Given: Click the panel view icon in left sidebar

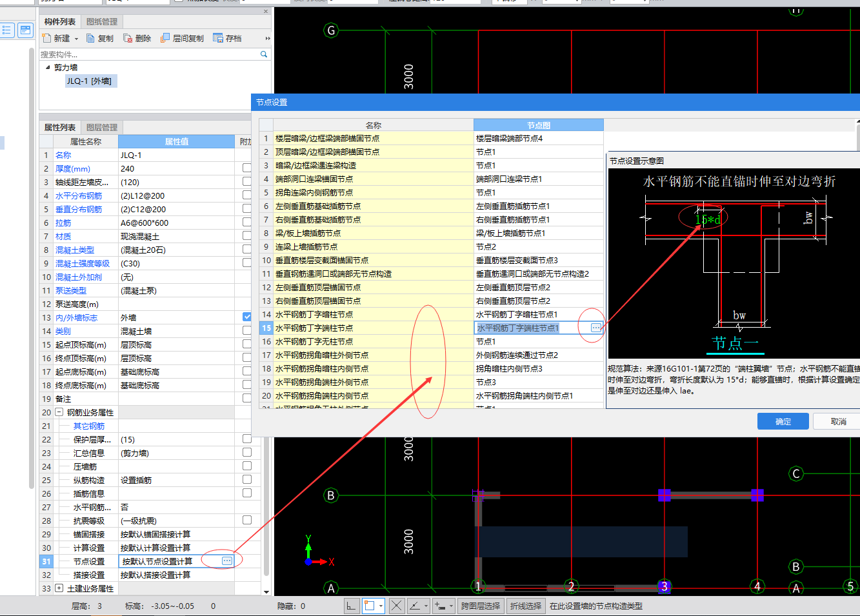Looking at the screenshot, I should click(25, 30).
